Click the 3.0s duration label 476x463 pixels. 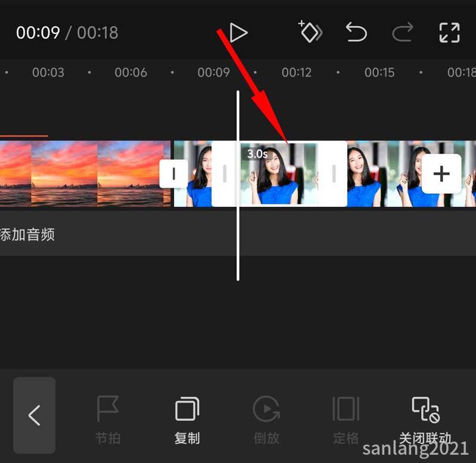[257, 154]
